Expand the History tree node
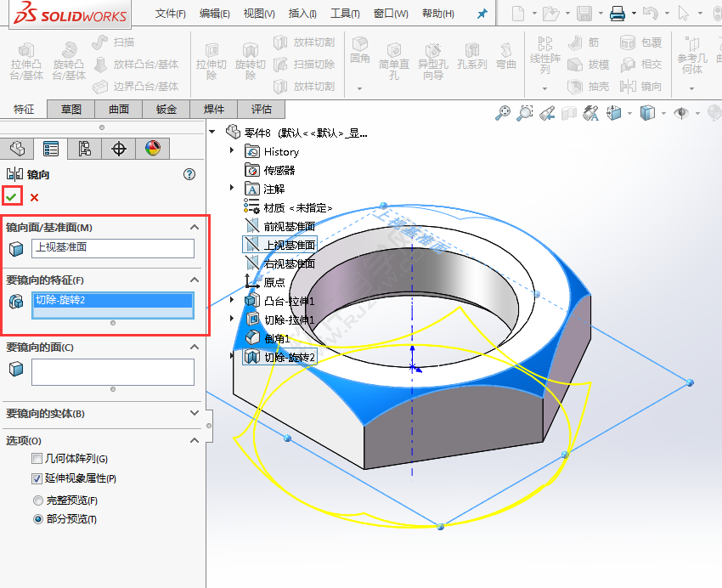Viewport: 722px width, 588px height. pyautogui.click(x=232, y=150)
